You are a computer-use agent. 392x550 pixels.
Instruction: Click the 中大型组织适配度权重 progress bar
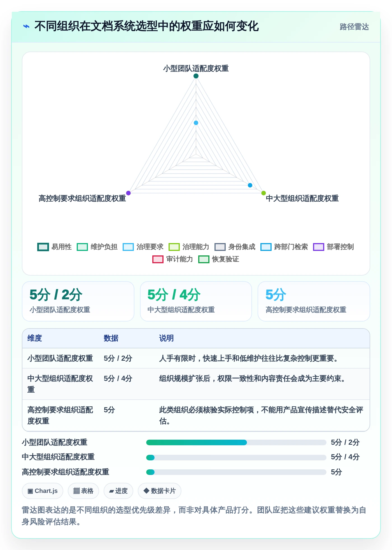[x=236, y=458]
